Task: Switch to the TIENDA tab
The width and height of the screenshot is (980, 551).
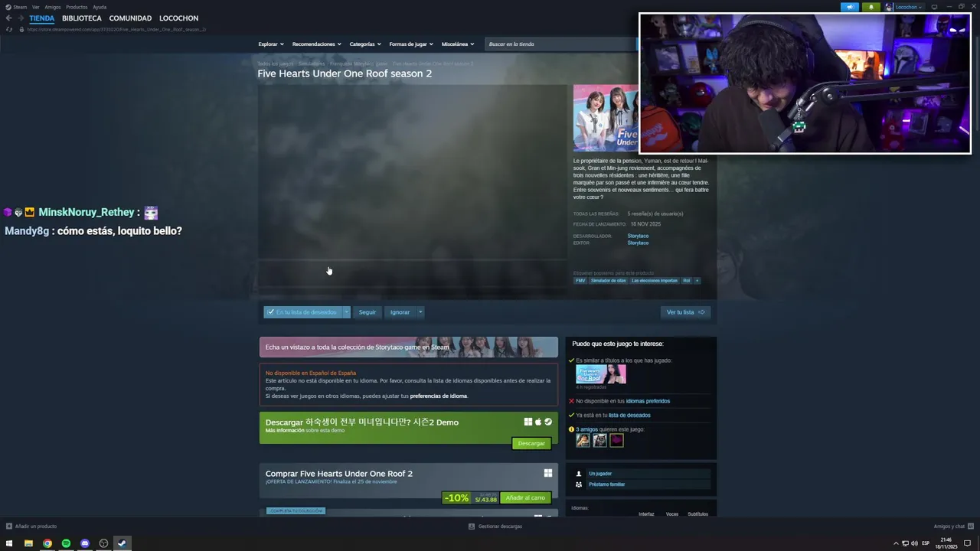Action: pyautogui.click(x=42, y=18)
